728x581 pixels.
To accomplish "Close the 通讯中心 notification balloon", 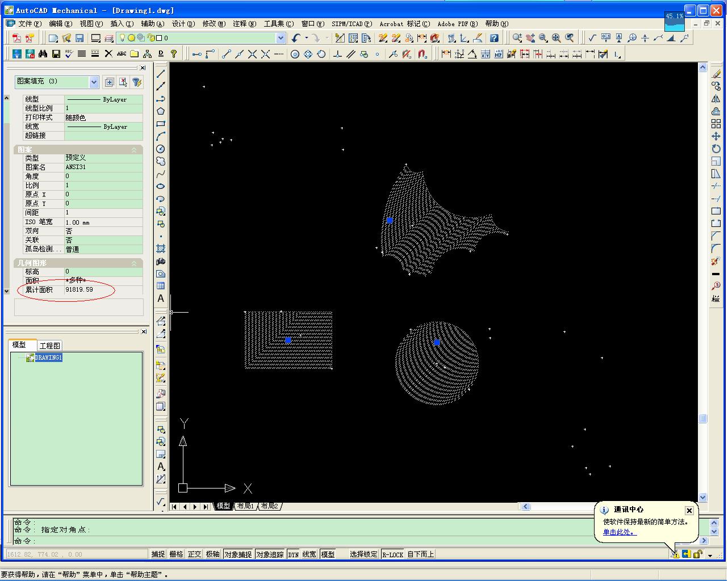I will [689, 511].
